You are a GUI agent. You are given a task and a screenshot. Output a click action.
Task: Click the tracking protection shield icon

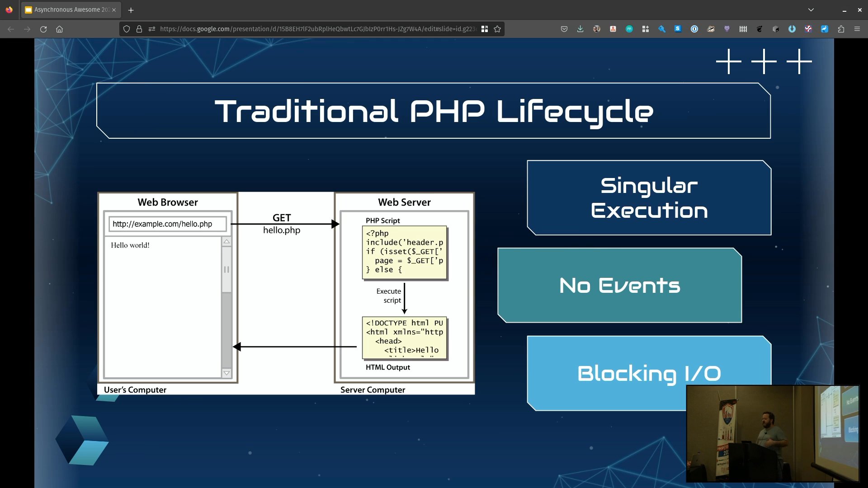(x=127, y=29)
